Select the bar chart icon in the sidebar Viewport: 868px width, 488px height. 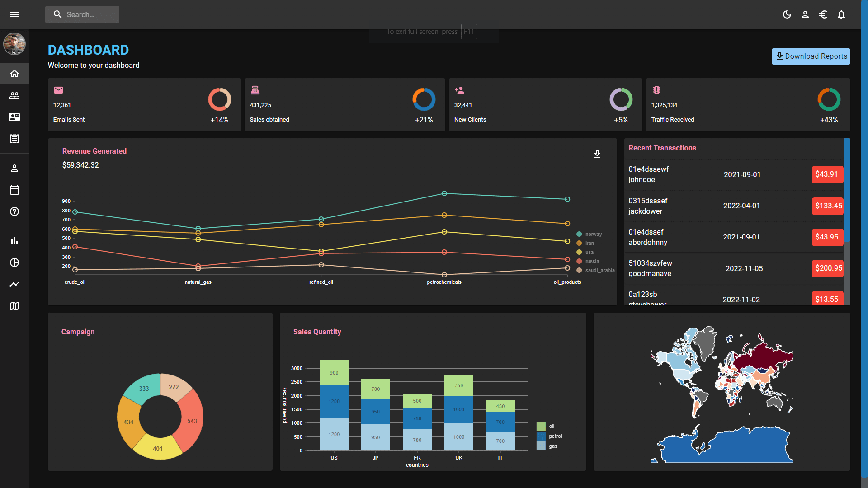point(14,241)
